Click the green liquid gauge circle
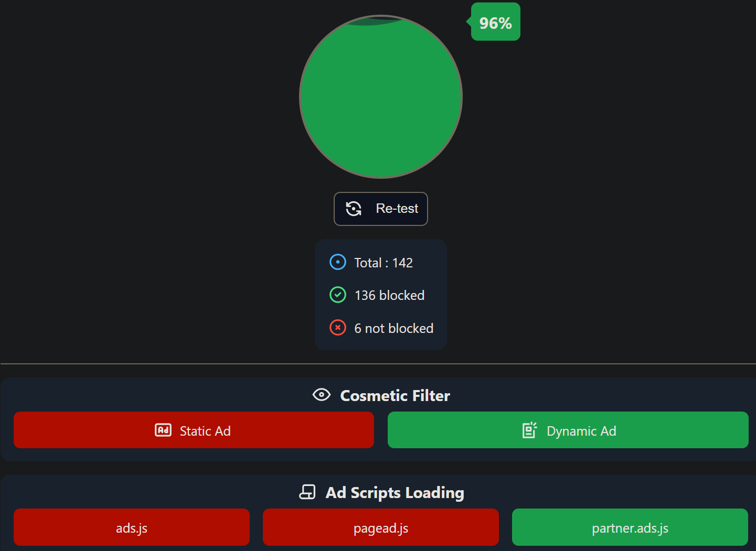 tap(381, 96)
